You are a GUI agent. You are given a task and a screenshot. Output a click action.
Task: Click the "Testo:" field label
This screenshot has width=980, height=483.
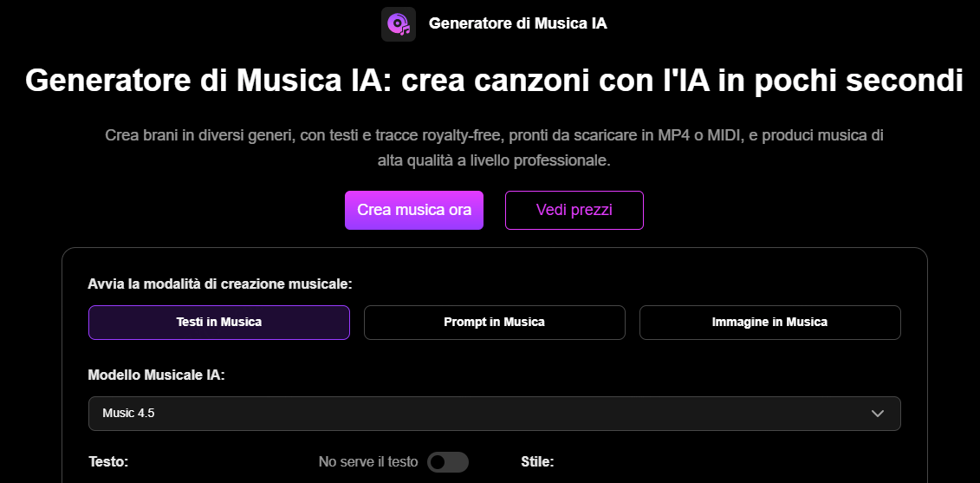108,462
